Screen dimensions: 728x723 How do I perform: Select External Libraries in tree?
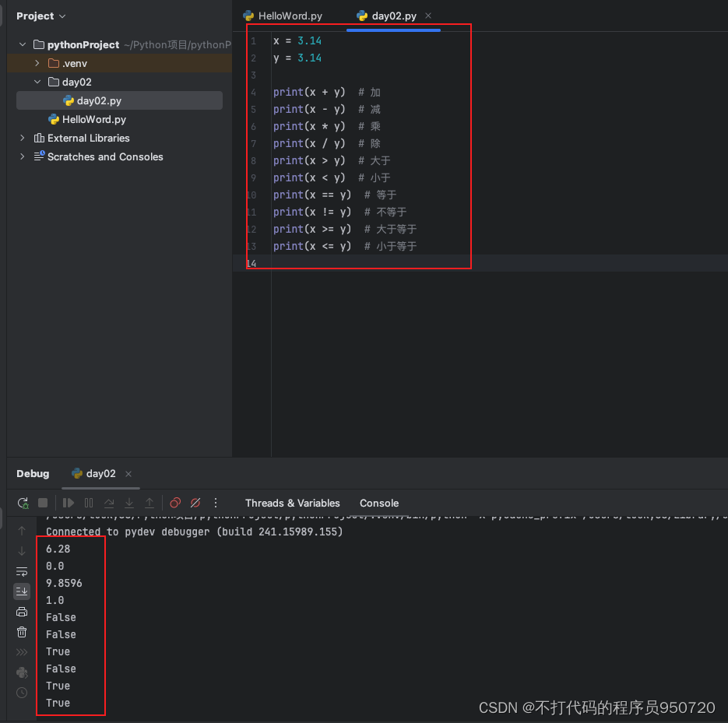point(119,138)
